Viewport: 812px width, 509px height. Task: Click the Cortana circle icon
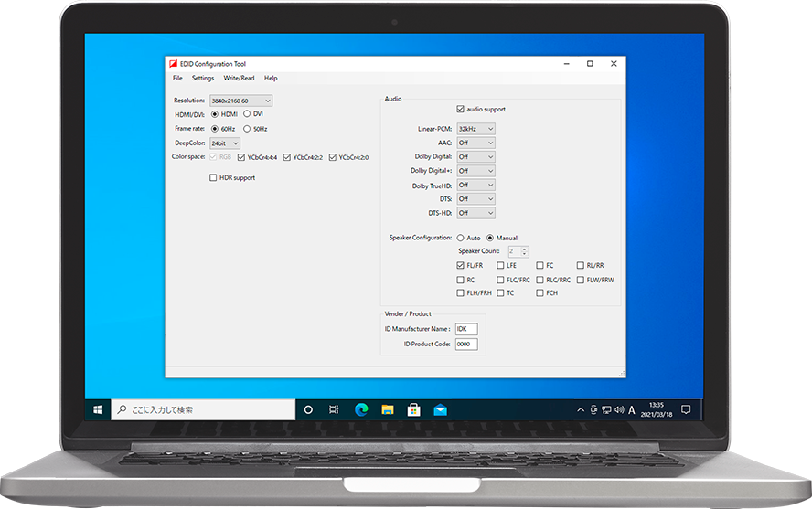(x=308, y=410)
